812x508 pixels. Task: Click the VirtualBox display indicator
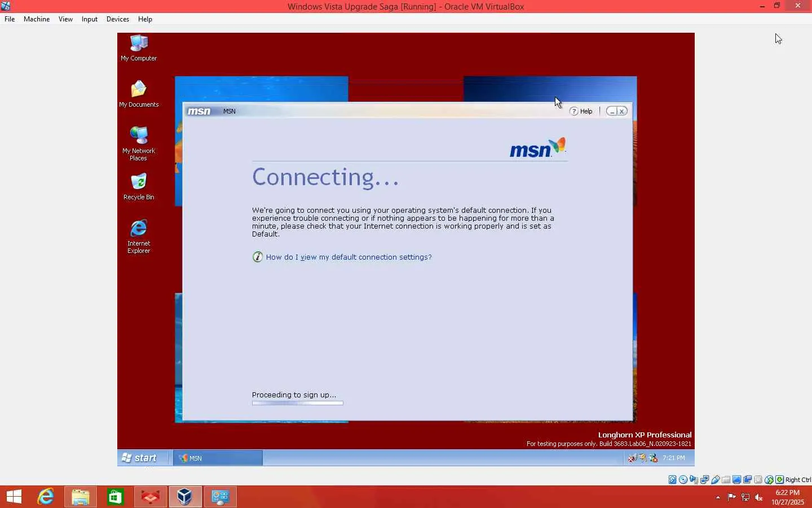(x=737, y=480)
